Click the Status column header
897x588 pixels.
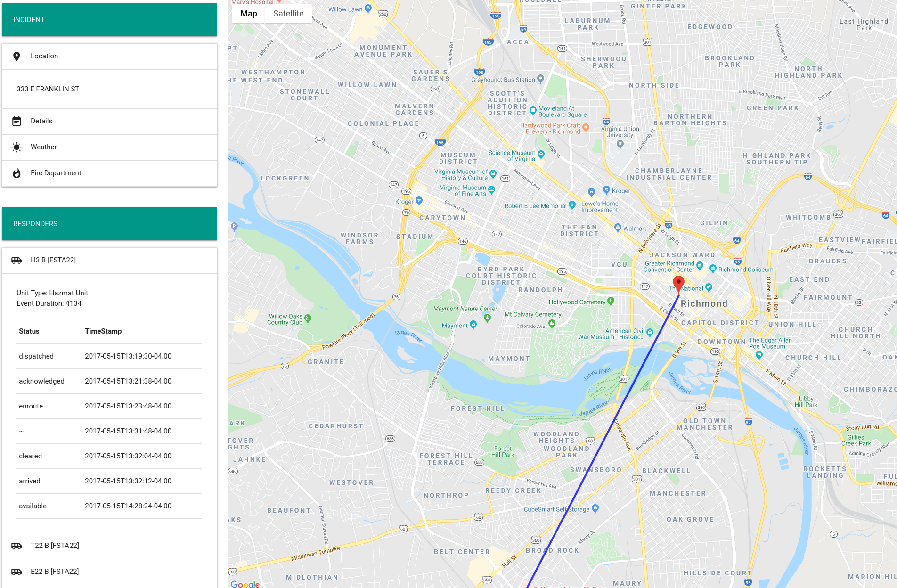(29, 331)
